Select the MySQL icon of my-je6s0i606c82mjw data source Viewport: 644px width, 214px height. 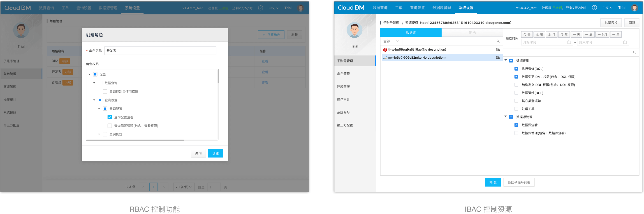pyautogui.click(x=385, y=58)
